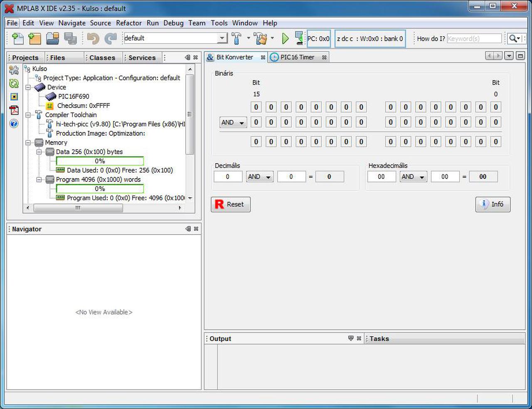
Task: Click the Program memory 0% usage bar
Action: point(100,189)
